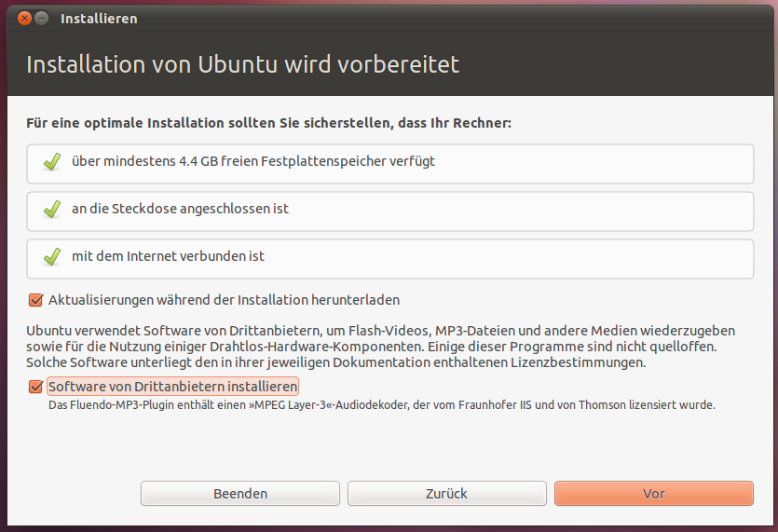
Task: Continue with the Vor button
Action: click(x=653, y=494)
